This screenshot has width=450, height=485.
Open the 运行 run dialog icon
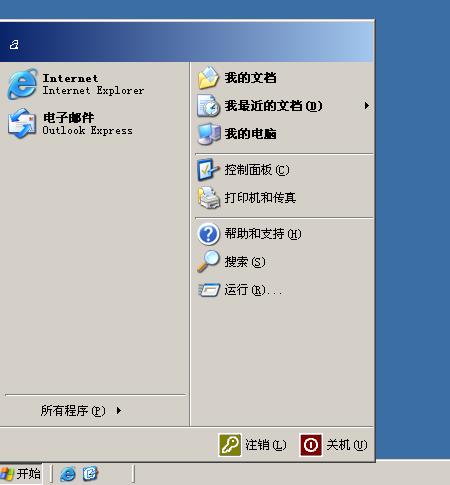click(209, 290)
